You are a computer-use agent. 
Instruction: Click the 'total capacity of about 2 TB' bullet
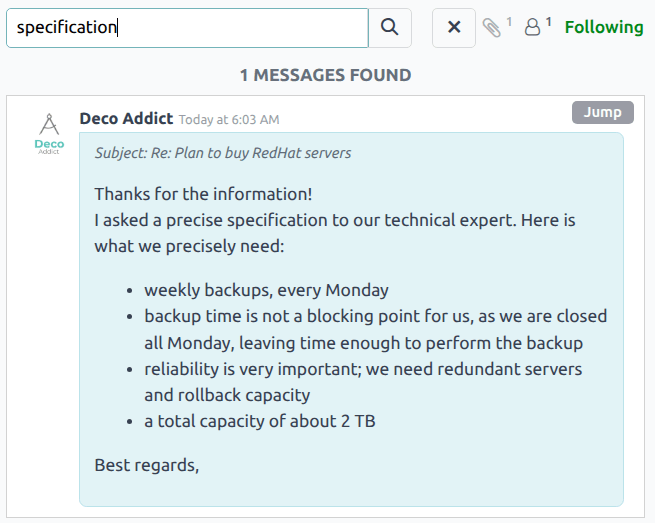pyautogui.click(x=259, y=421)
